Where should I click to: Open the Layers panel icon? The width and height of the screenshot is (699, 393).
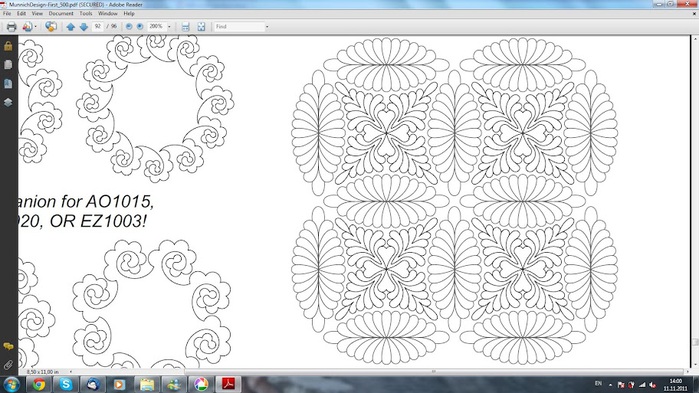pyautogui.click(x=8, y=102)
